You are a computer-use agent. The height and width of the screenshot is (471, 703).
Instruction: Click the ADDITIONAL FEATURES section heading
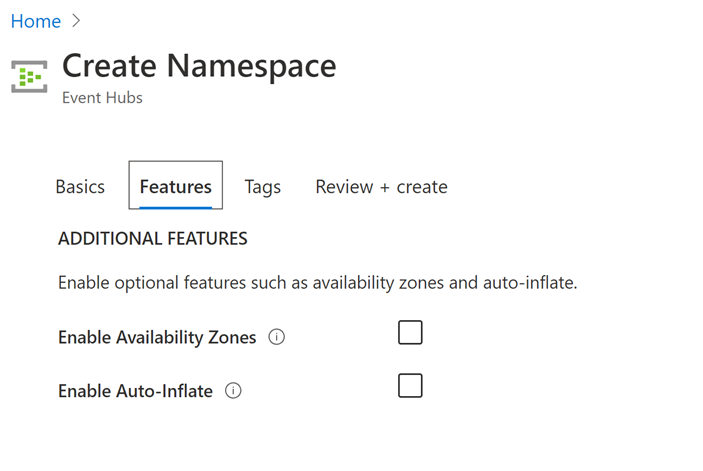pos(153,239)
